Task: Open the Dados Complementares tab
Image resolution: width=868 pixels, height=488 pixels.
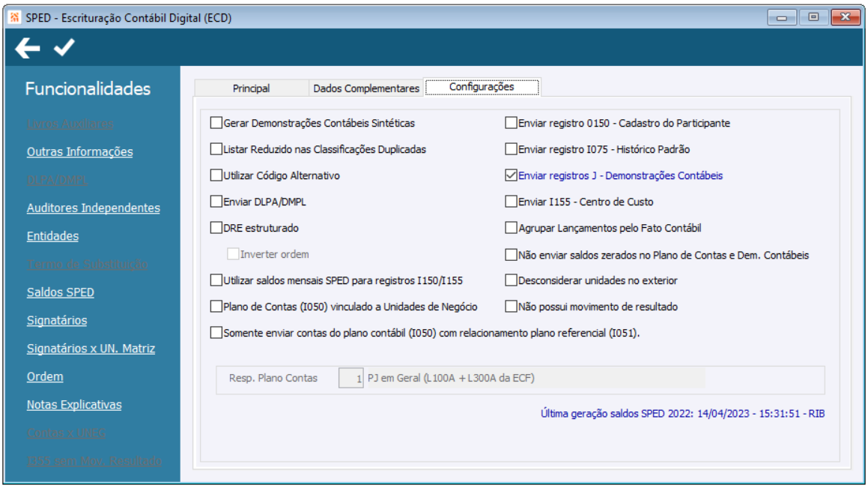Action: pos(366,88)
